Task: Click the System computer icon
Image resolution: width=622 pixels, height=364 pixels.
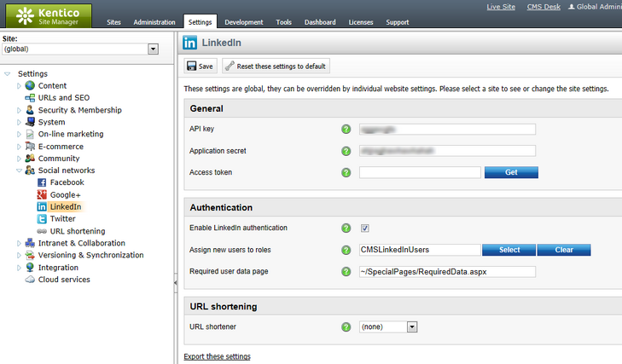Action: [30, 122]
